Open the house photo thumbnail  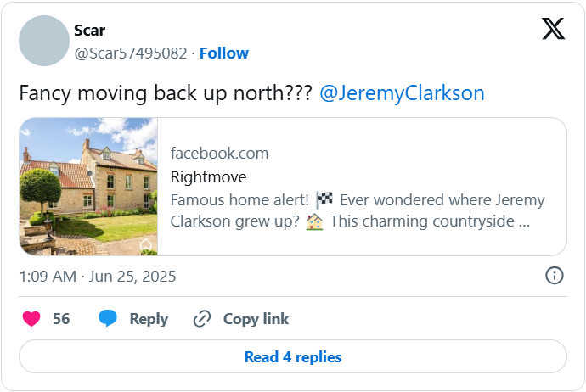(x=88, y=187)
